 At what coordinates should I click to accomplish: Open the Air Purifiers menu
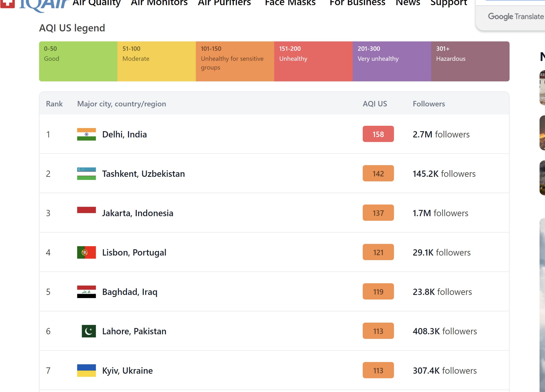(224, 3)
